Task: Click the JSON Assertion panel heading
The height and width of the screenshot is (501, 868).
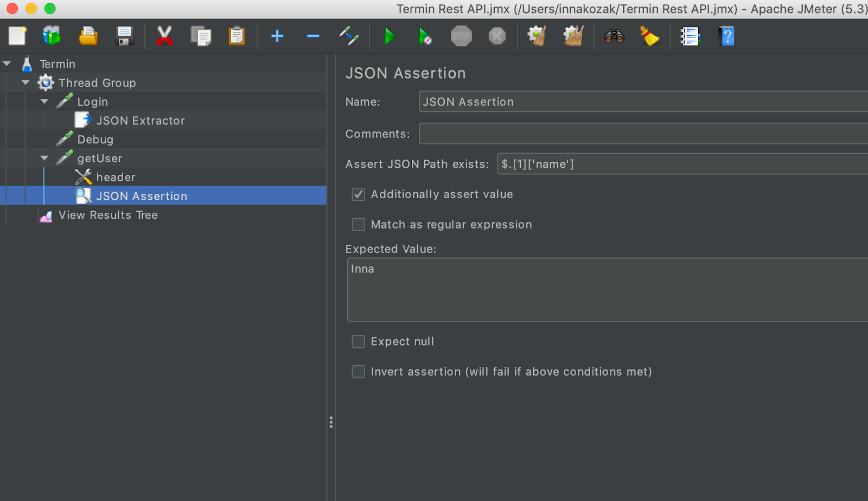Action: coord(406,73)
